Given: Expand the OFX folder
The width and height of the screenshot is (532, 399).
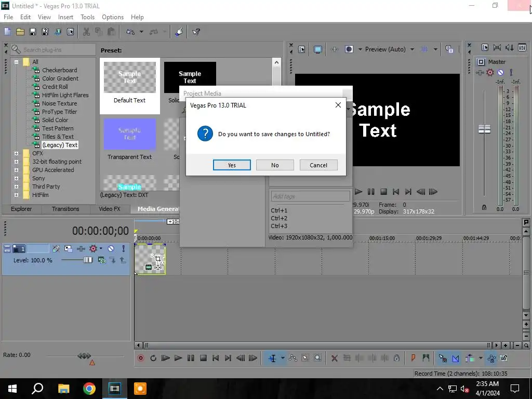Looking at the screenshot, I should (x=16, y=153).
